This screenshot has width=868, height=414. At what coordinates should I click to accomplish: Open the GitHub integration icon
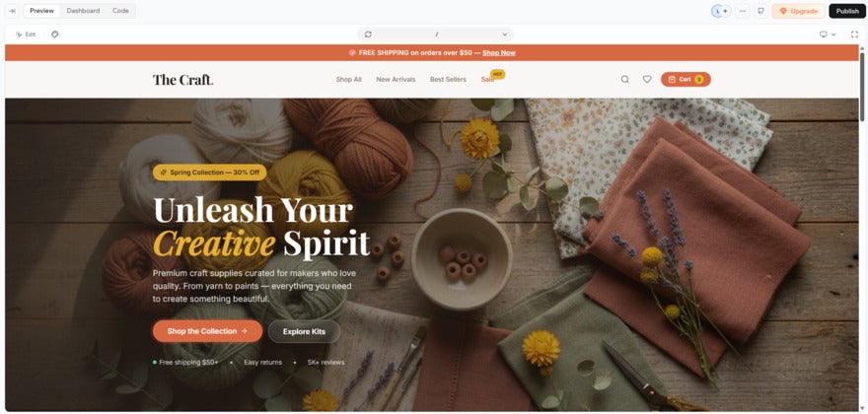pyautogui.click(x=761, y=11)
